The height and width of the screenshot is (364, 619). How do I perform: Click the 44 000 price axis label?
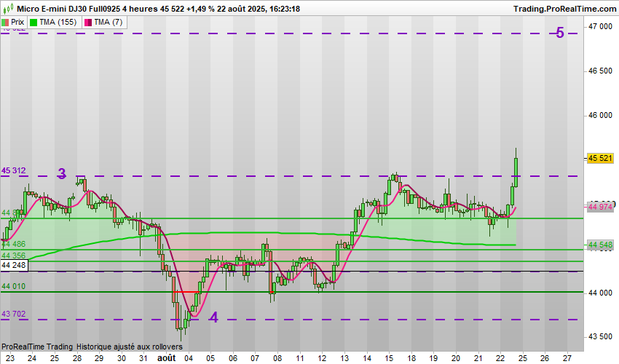600,293
